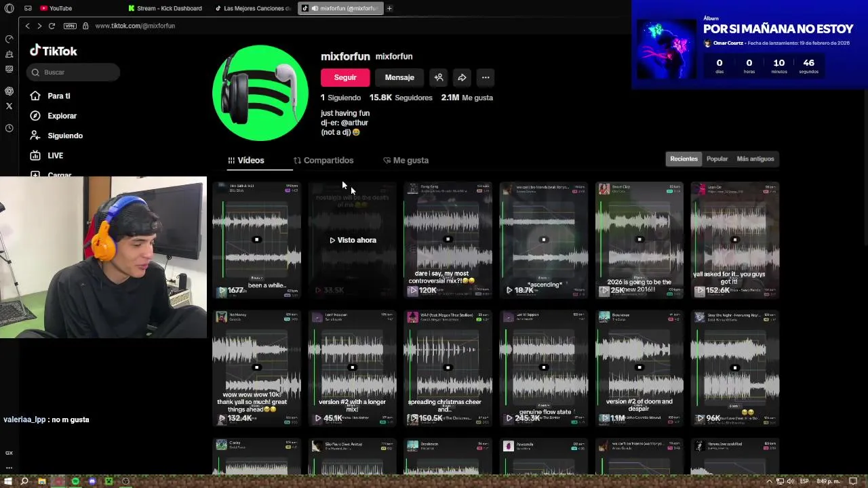The width and height of the screenshot is (868, 488).
Task: Open the ChatGPT sidebar icon
Action: (9, 91)
